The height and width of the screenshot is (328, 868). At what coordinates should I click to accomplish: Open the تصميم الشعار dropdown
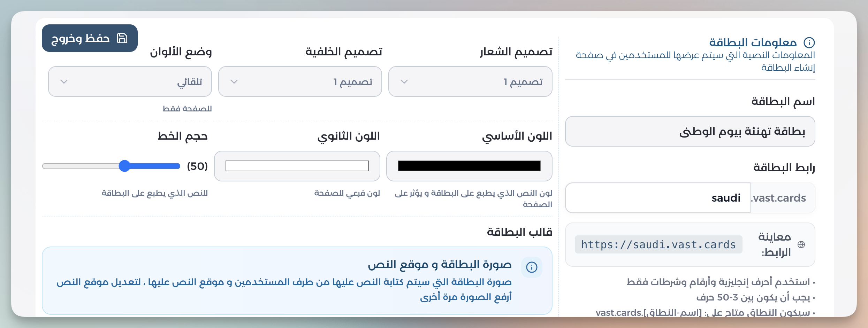tap(470, 81)
